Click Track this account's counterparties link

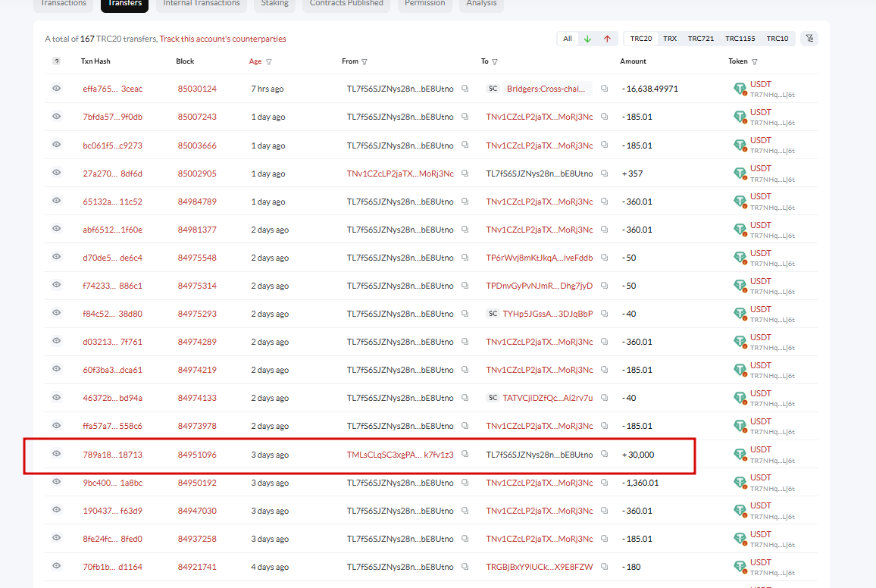(223, 39)
